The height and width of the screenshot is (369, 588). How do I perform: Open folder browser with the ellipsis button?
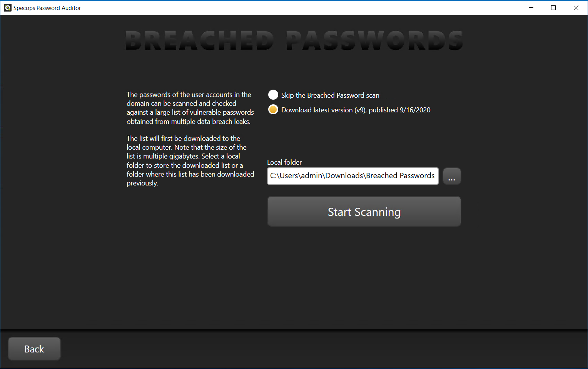(452, 176)
